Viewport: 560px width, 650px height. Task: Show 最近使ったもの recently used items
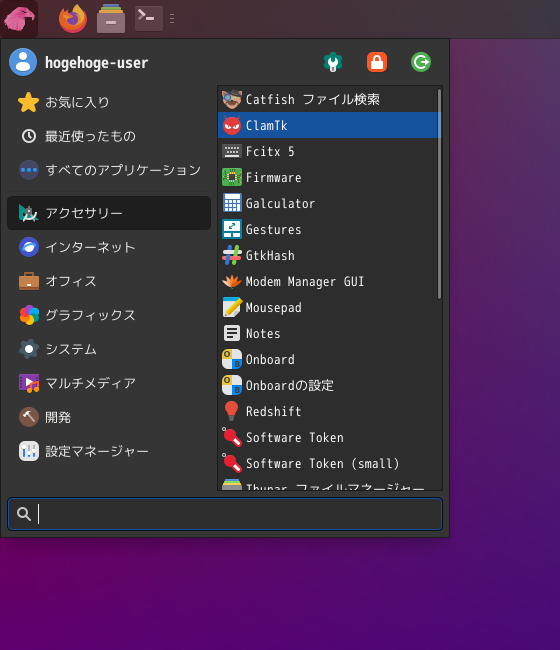(x=109, y=136)
